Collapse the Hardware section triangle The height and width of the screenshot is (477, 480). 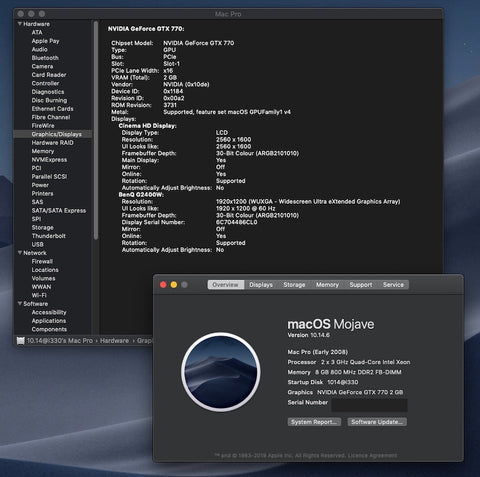pyautogui.click(x=20, y=24)
